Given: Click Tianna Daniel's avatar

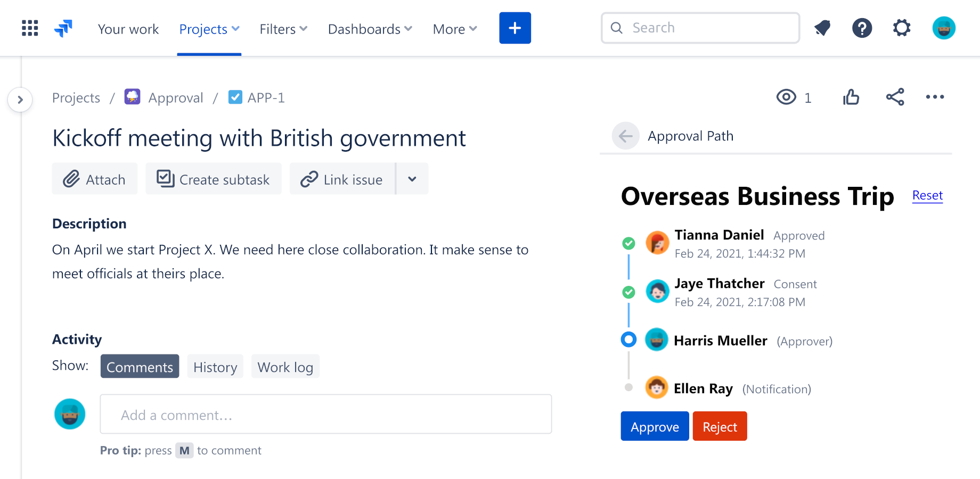Looking at the screenshot, I should 657,243.
